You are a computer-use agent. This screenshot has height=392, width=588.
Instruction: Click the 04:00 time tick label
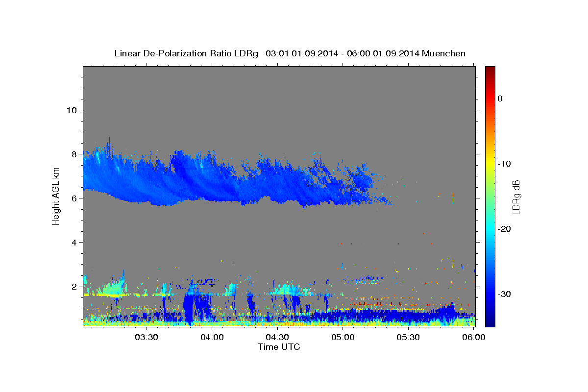(x=212, y=337)
